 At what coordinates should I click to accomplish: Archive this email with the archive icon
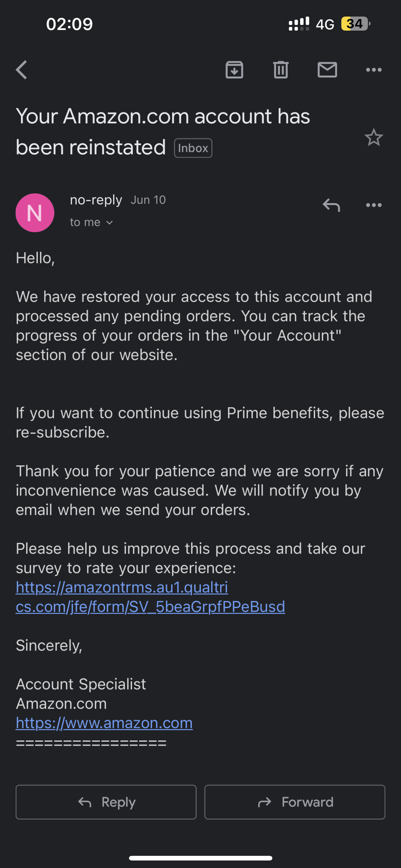tap(234, 70)
